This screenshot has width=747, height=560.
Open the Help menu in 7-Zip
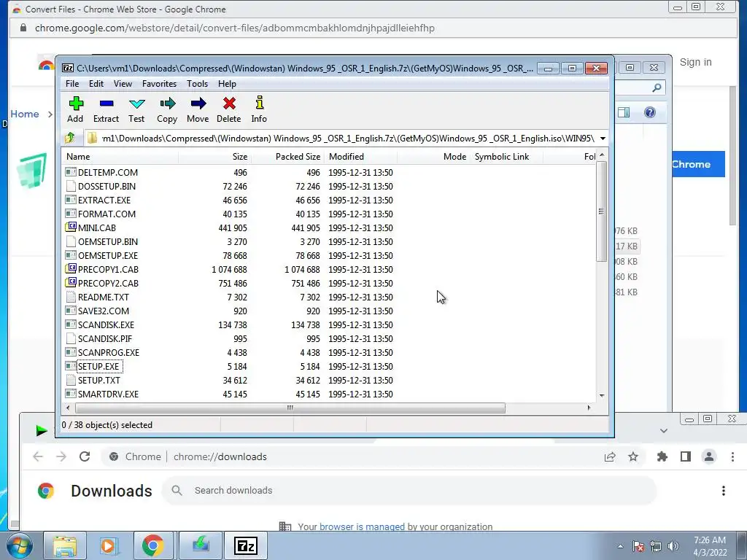coord(228,84)
